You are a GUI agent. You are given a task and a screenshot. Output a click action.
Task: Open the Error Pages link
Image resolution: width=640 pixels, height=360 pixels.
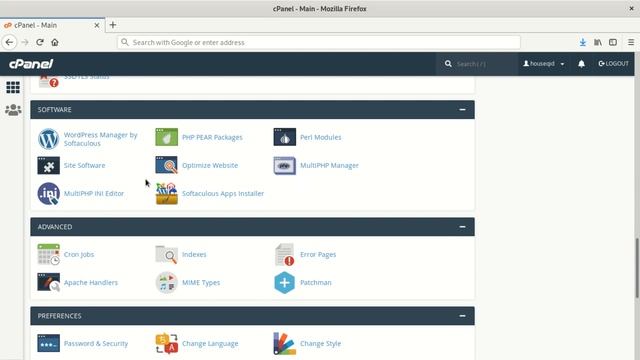click(x=318, y=254)
